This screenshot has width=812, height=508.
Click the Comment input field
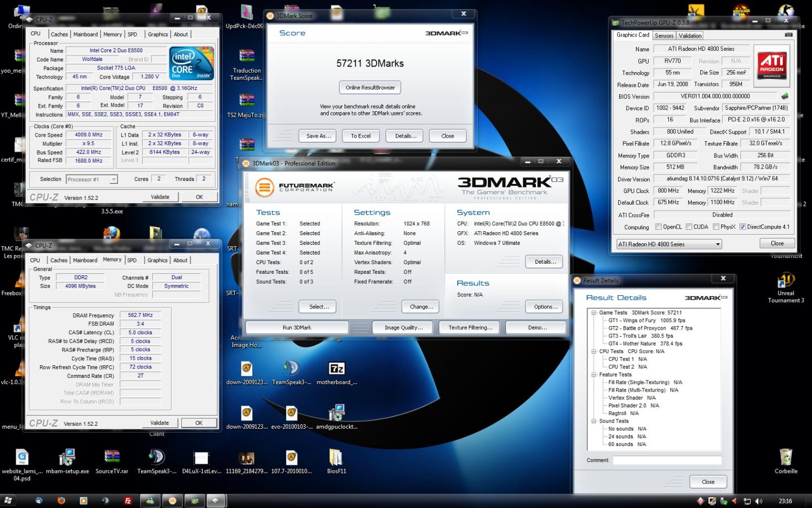pyautogui.click(x=667, y=460)
